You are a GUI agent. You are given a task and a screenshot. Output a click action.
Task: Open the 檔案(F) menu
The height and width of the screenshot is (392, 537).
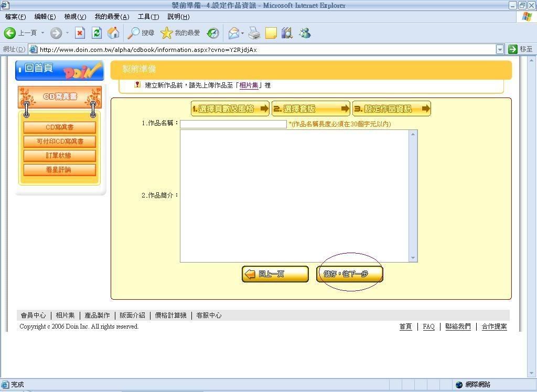click(x=15, y=17)
